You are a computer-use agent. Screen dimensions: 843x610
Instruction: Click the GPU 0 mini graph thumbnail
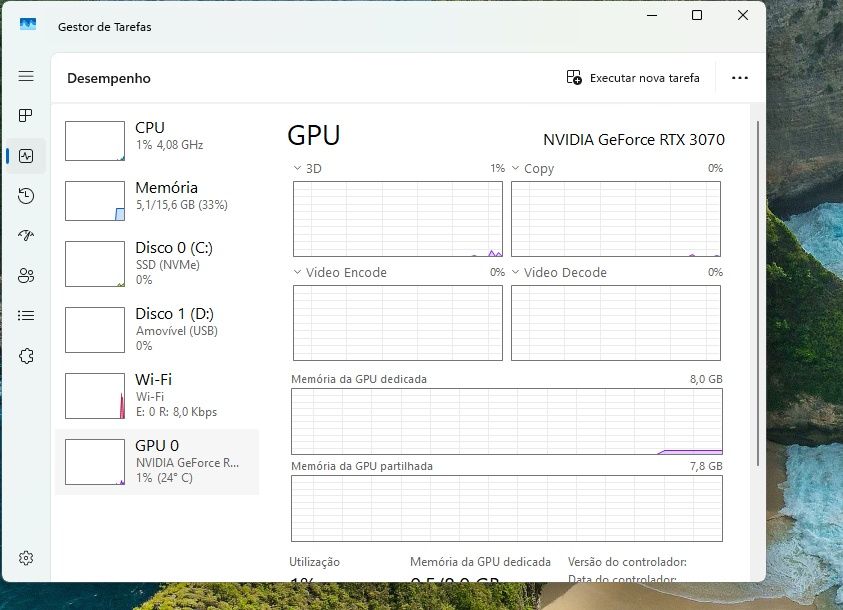coord(95,462)
